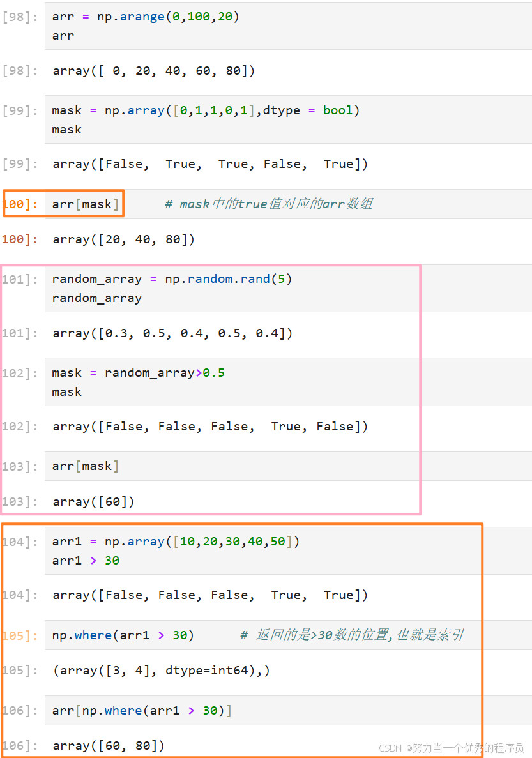Screen dimensions: 532x758
Task: Click the line 'mask = random_array>0.5'
Action: point(139,373)
